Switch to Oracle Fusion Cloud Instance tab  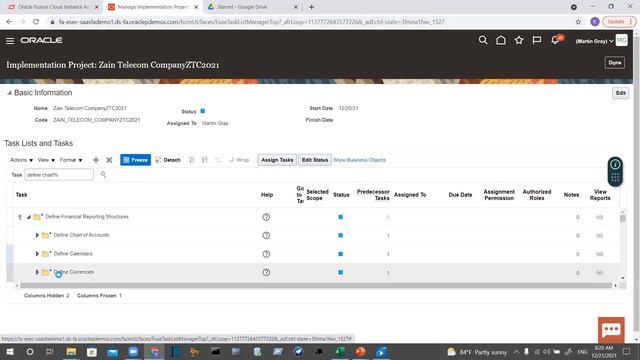(53, 7)
